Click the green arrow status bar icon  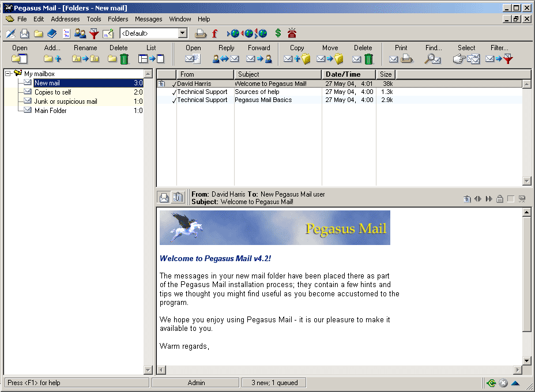click(491, 383)
